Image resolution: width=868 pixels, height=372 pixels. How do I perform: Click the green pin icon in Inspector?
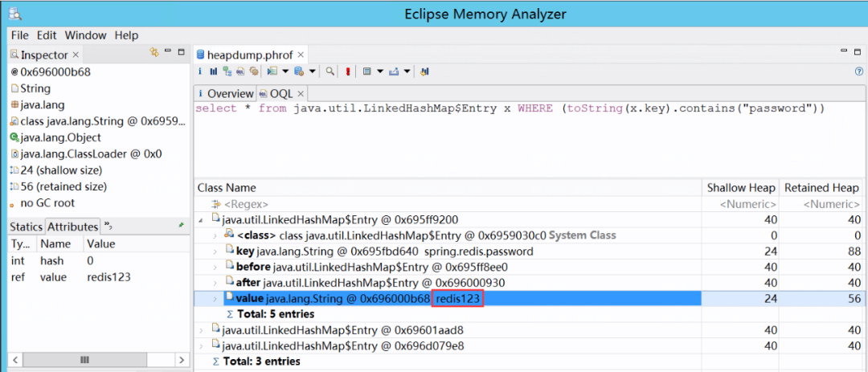click(181, 226)
